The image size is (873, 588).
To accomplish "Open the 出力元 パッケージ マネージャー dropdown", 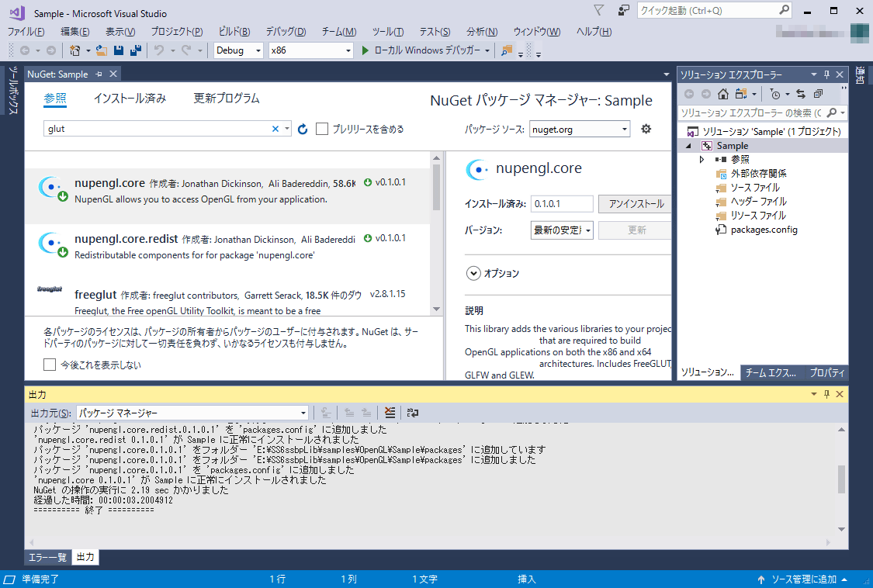I will pos(192,413).
